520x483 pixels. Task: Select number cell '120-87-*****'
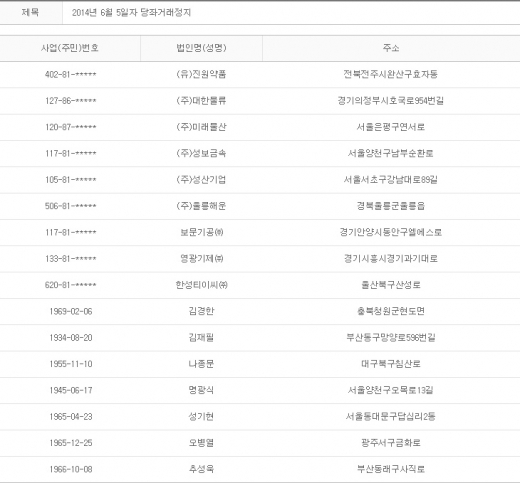pos(71,127)
